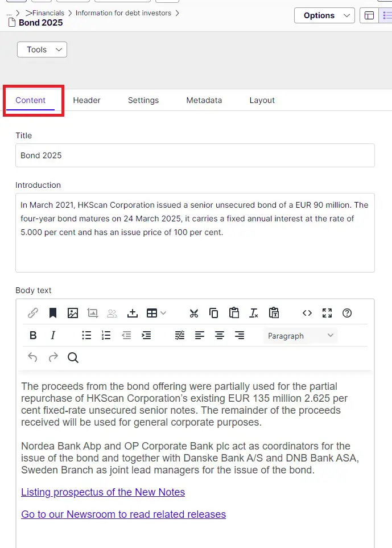The image size is (392, 548).
Task: Toggle italic formatting
Action: [53, 336]
